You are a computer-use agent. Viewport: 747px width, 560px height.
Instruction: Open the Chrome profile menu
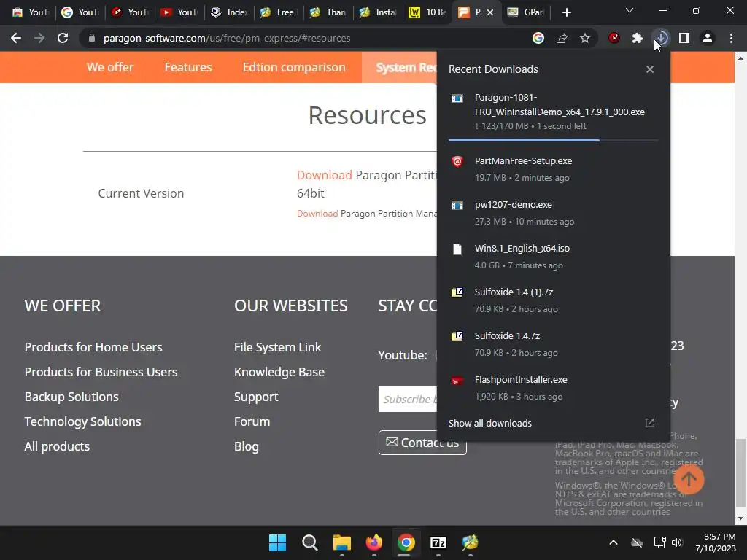point(708,38)
